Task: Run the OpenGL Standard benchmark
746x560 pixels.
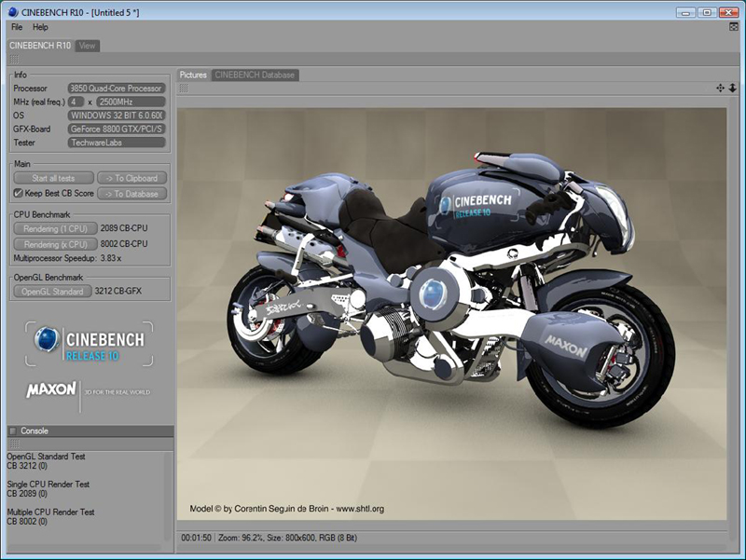Action: point(52,292)
